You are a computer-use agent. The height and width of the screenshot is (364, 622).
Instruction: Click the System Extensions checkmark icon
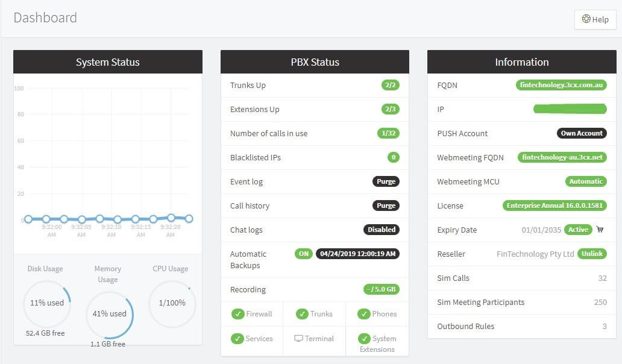coord(363,339)
